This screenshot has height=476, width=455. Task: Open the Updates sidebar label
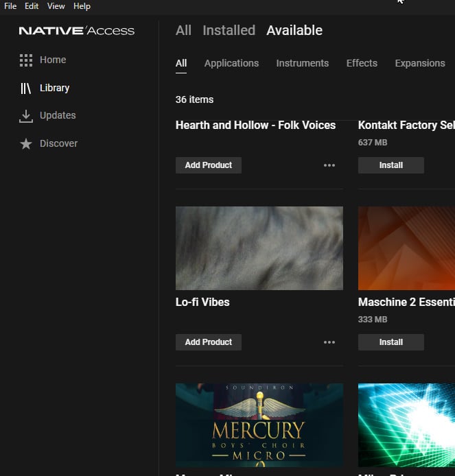[58, 116]
